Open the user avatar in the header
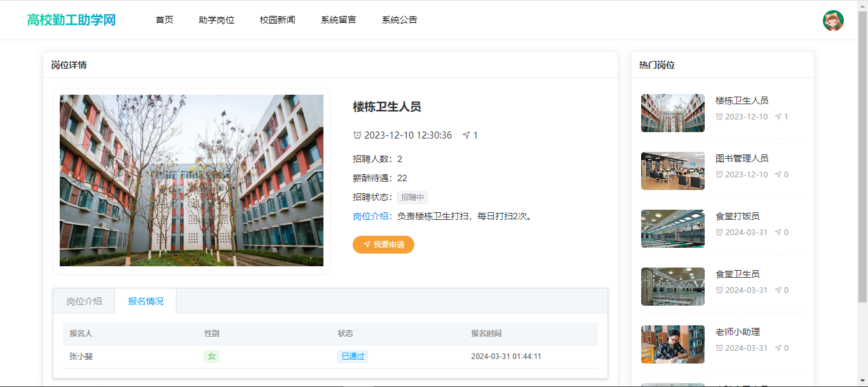The image size is (868, 387). (x=833, y=20)
